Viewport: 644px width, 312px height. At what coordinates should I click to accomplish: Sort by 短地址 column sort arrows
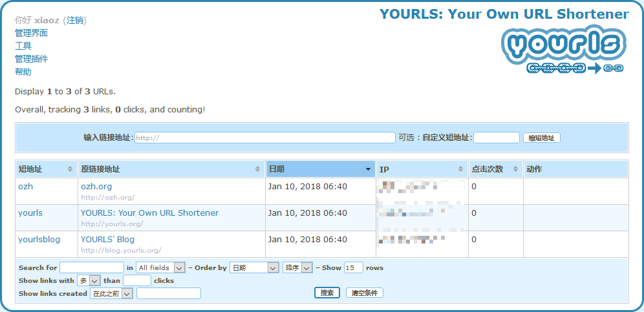pos(70,169)
